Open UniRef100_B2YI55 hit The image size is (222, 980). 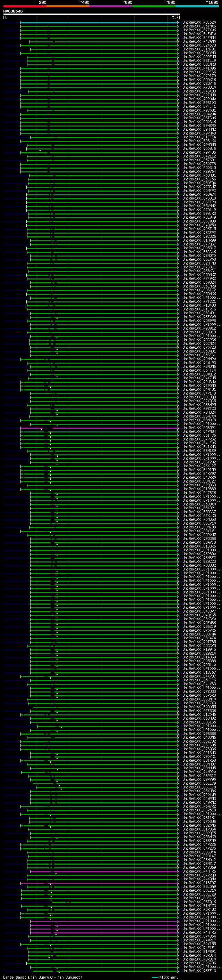tap(199, 944)
